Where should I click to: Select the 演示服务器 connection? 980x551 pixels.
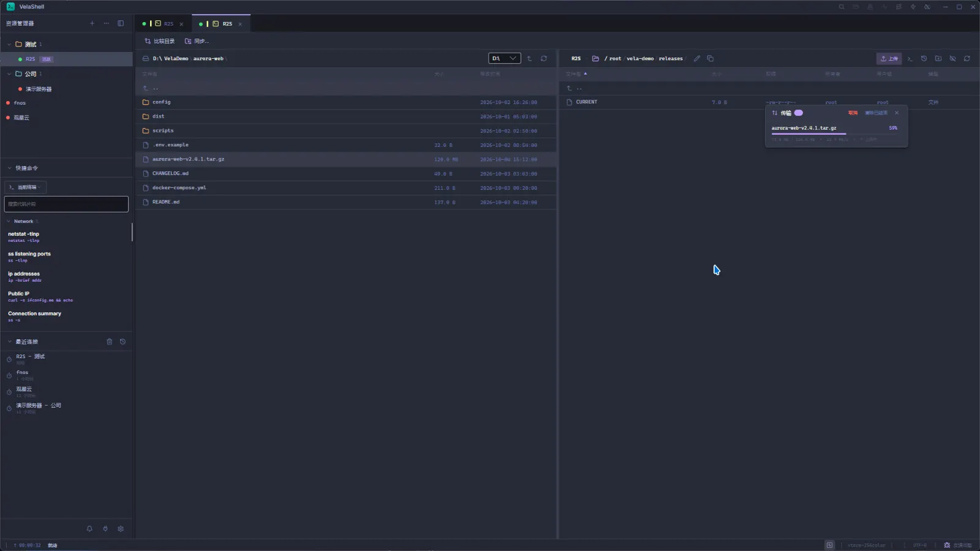[39, 89]
